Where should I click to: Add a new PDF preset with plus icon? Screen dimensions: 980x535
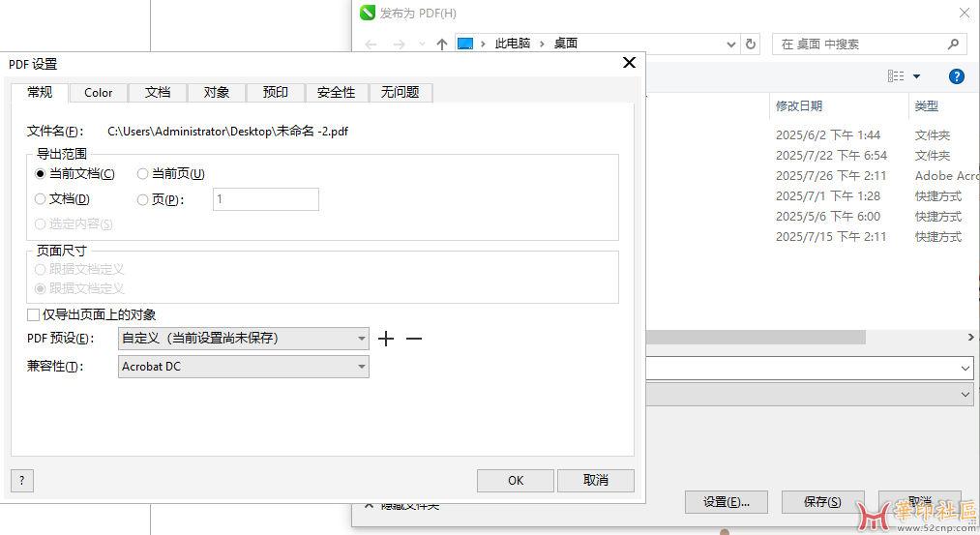tap(386, 339)
